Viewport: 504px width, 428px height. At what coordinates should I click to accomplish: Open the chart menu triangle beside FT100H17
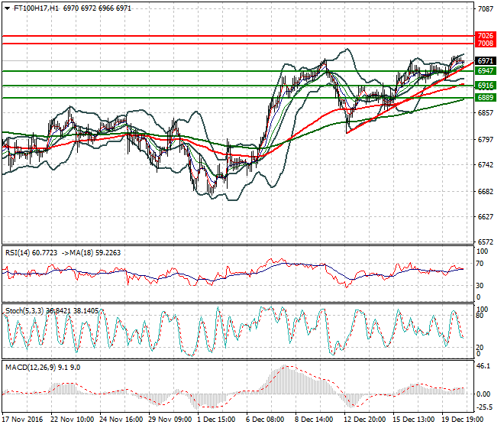[8, 8]
